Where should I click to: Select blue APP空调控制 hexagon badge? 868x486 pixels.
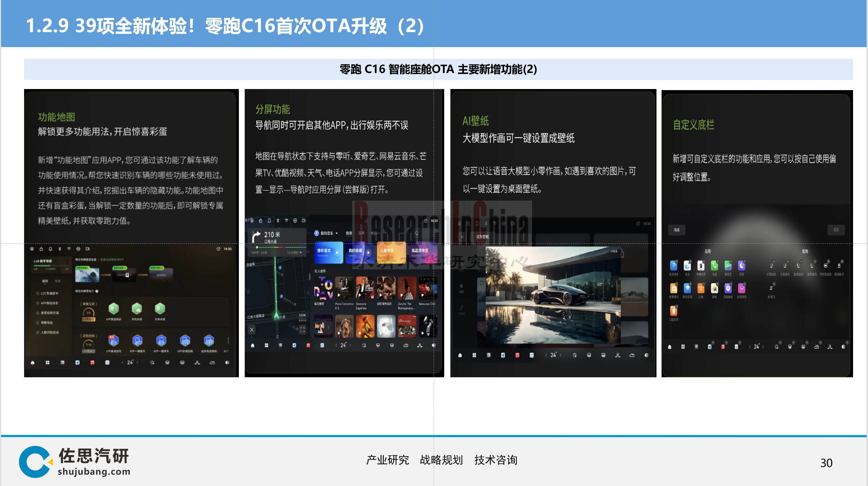point(185,340)
